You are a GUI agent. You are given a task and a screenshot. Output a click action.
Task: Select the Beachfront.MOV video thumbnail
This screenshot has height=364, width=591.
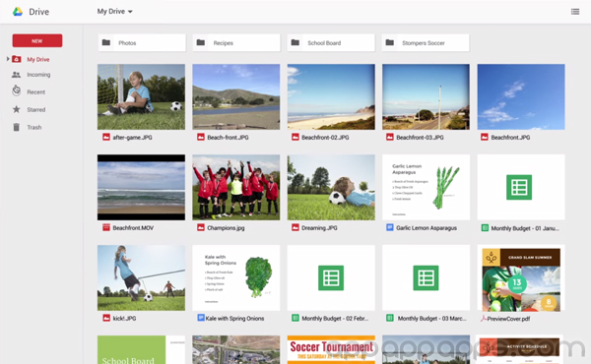point(141,187)
